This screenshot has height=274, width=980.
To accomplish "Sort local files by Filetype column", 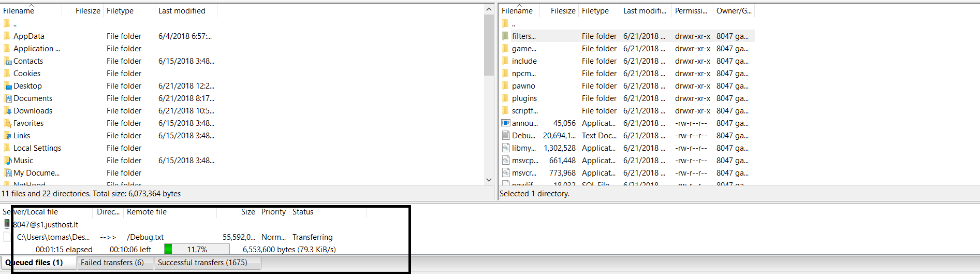I will 129,11.
